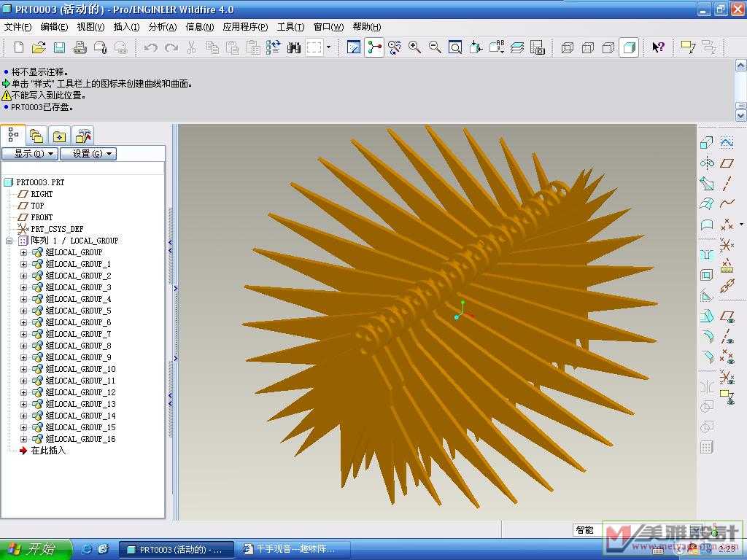Click the Refit view icon
Viewport: 747px width, 560px height.
coord(455,47)
